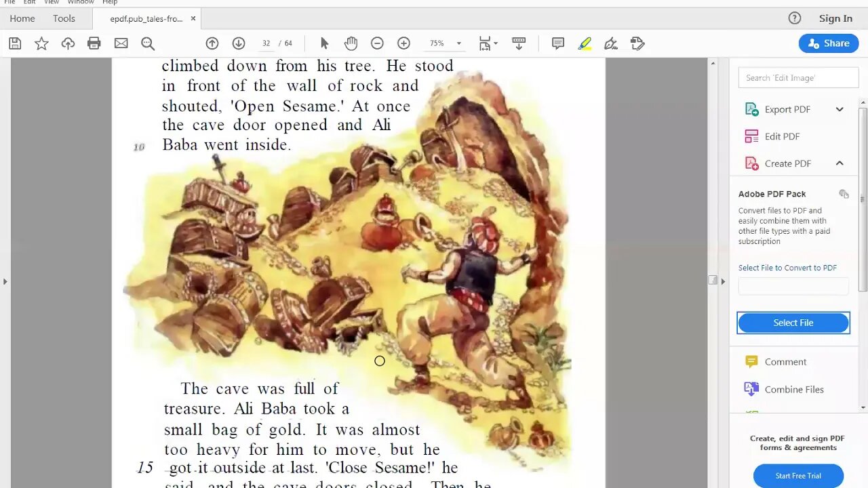
Task: Switch to the Home tab
Action: pos(22,18)
